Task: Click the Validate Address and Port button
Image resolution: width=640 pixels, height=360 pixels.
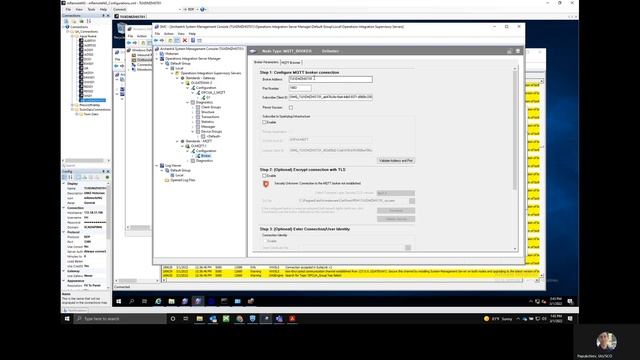Action: pos(396,161)
